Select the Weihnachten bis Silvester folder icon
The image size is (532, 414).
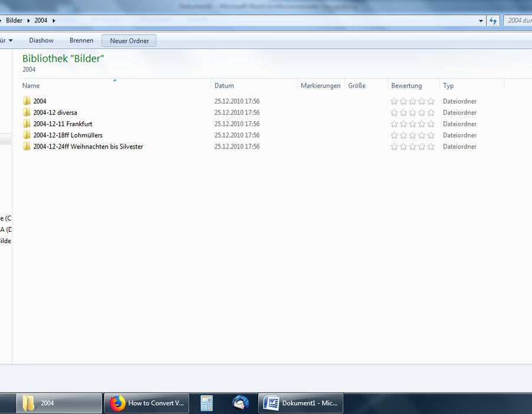coord(27,147)
